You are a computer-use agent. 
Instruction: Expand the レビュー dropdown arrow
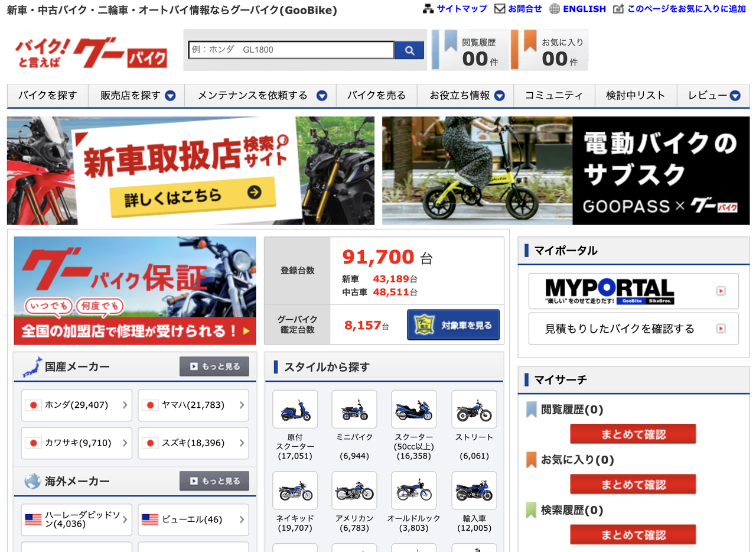[x=735, y=96]
